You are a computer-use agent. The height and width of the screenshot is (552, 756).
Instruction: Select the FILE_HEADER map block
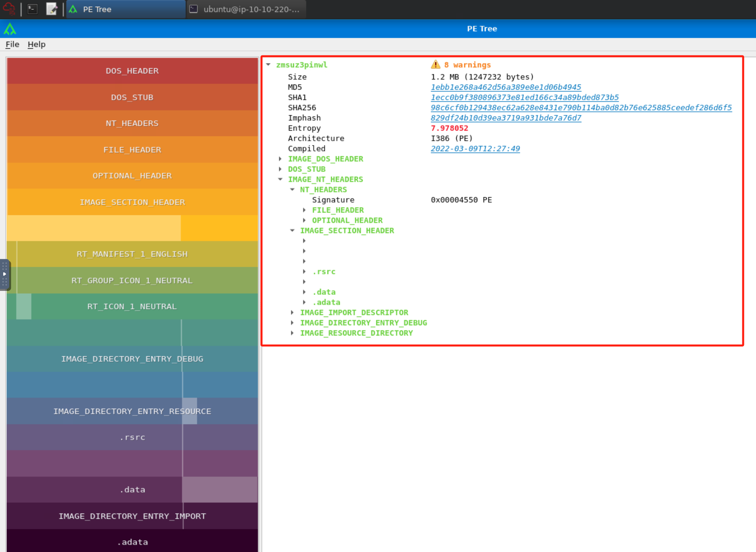[x=132, y=149]
